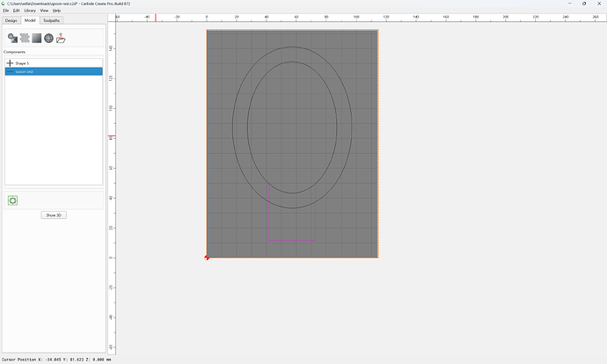Minimize the Carbide Create window
Viewport: 607px width, 364px height.
[570, 4]
